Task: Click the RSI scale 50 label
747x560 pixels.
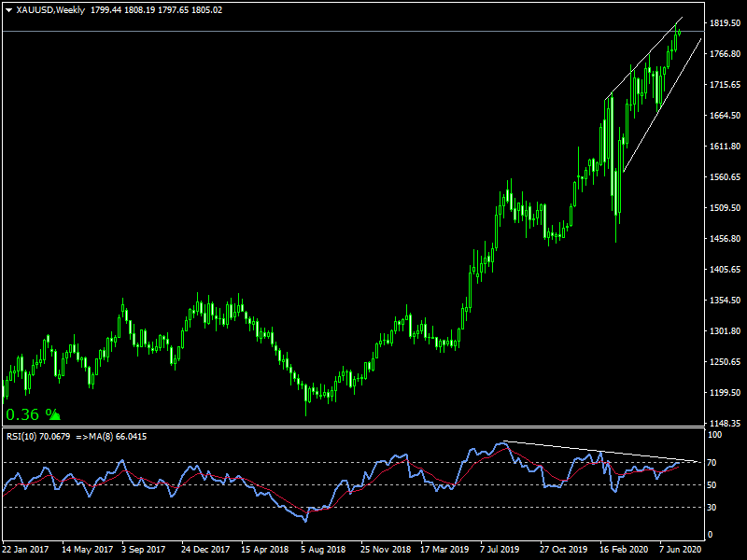Action: (712, 485)
